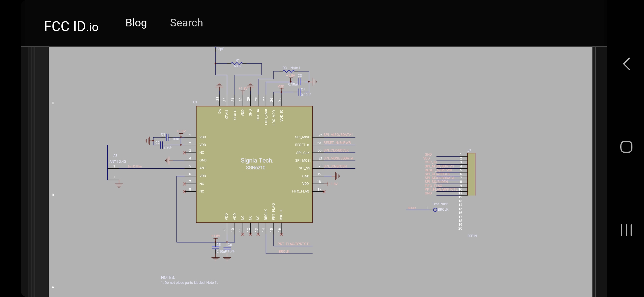This screenshot has width=644, height=297.
Task: Click the J? connector designator
Action: [x=469, y=151]
